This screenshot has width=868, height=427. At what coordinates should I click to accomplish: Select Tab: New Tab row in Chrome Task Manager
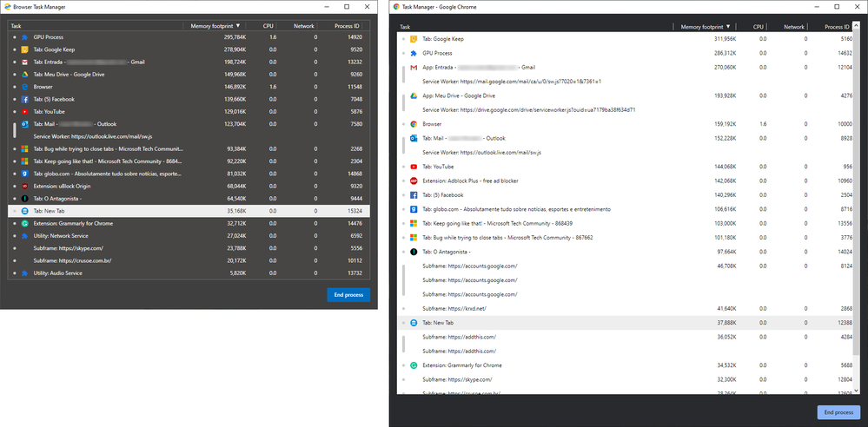(626, 323)
